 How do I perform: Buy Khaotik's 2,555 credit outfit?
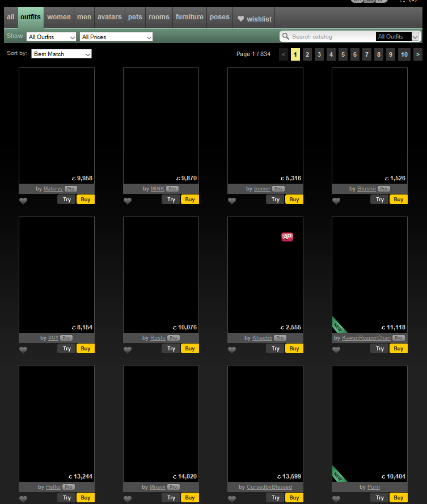pyautogui.click(x=294, y=349)
